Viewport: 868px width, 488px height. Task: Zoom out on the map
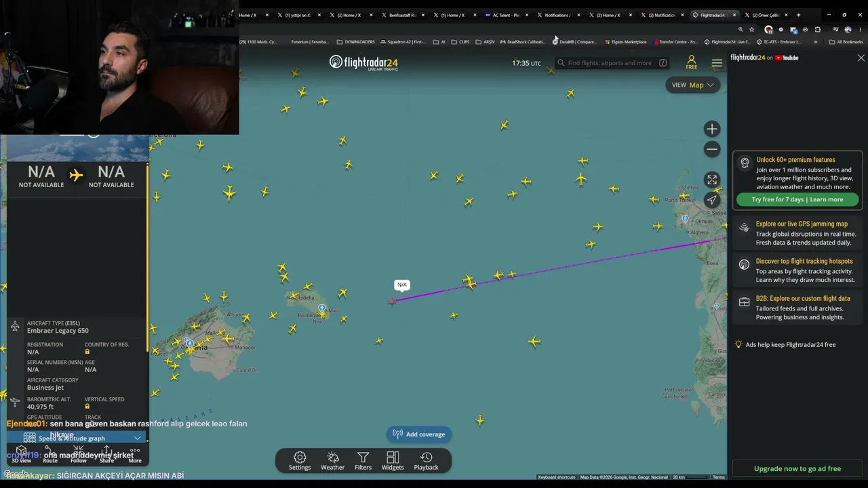coord(711,149)
